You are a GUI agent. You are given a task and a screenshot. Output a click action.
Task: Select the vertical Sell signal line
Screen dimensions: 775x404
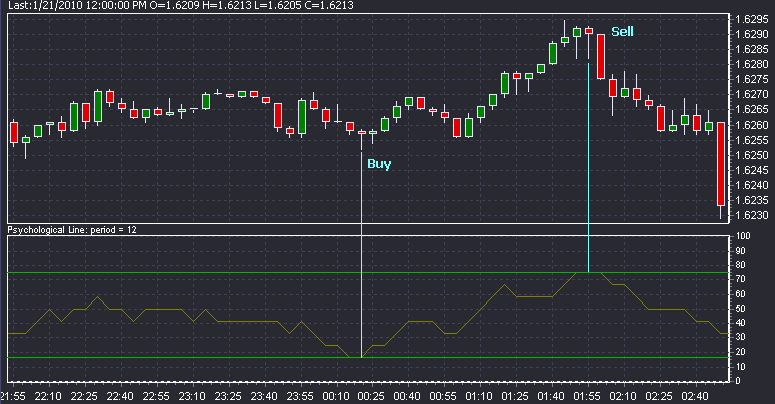[588, 168]
